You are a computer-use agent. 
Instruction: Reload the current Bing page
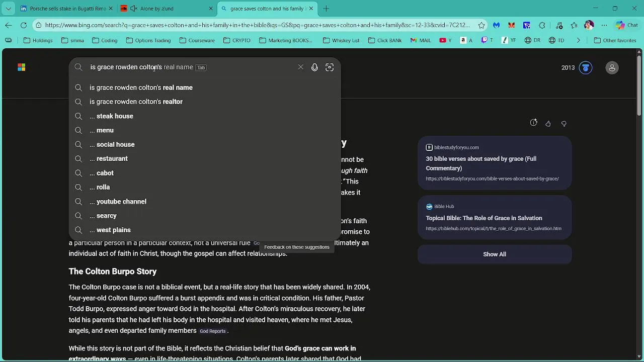(24, 25)
